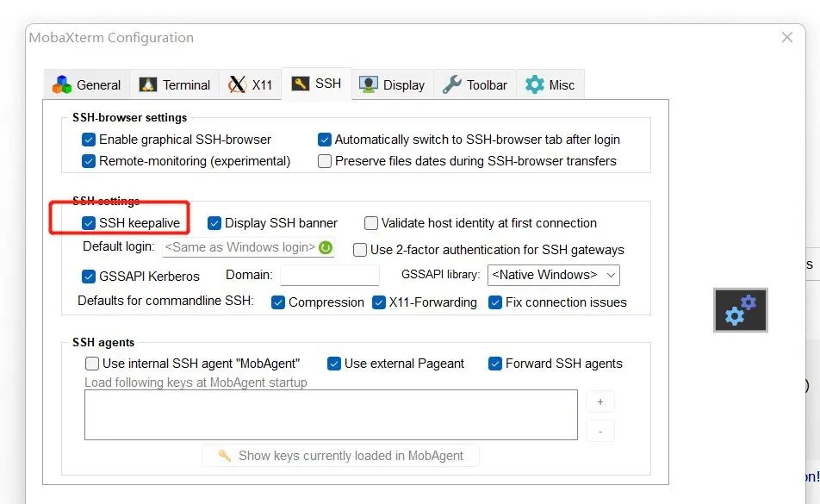Go to the Display tab
The width and height of the screenshot is (820, 504).
392,84
